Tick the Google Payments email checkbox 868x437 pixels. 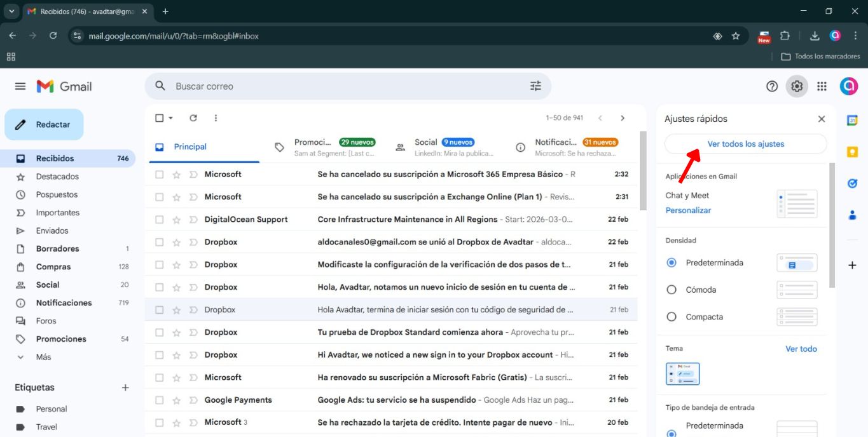click(x=159, y=400)
